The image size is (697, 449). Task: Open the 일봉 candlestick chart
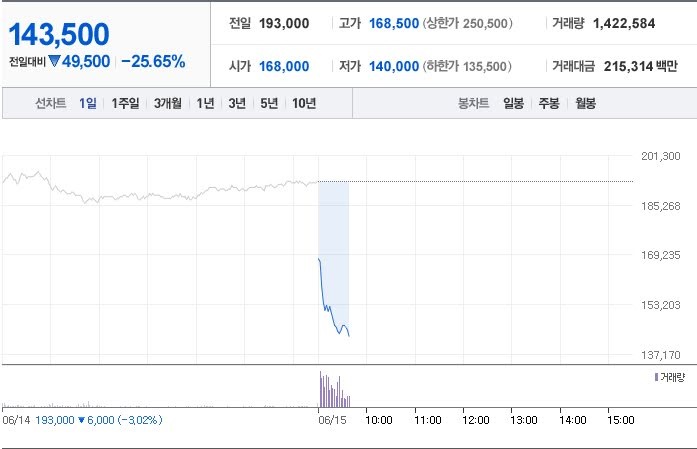(513, 103)
